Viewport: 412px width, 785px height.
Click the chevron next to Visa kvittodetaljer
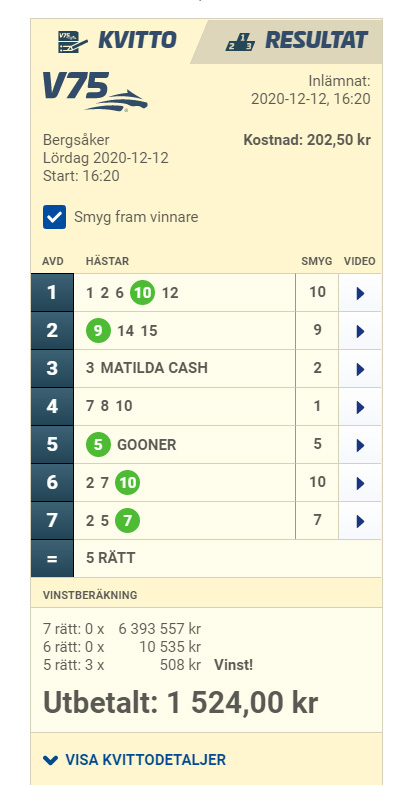(x=51, y=760)
